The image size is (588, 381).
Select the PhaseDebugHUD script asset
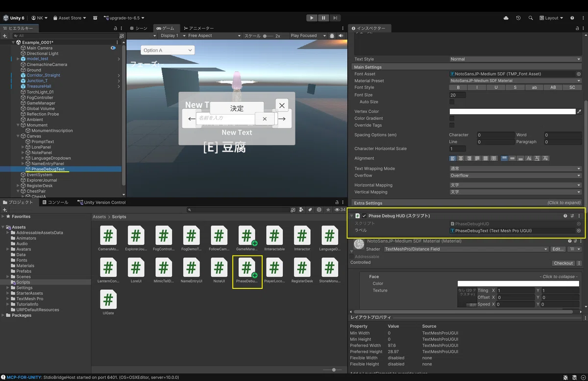[247, 269]
